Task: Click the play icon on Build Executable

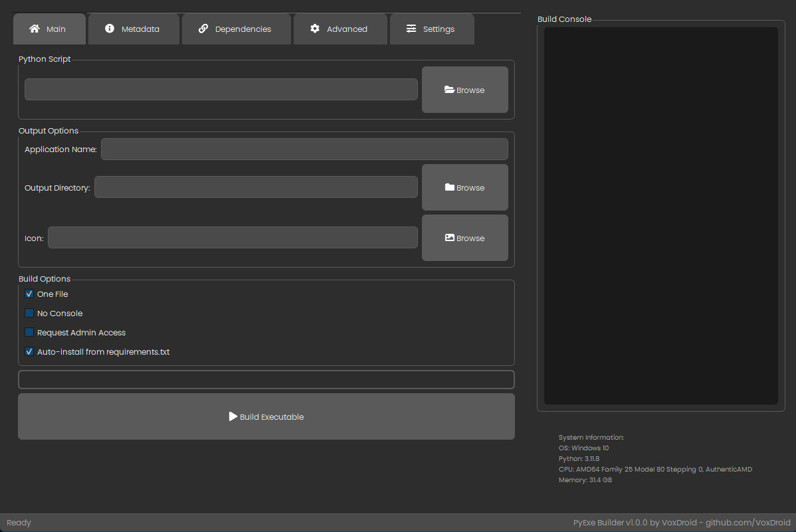Action: tap(233, 416)
